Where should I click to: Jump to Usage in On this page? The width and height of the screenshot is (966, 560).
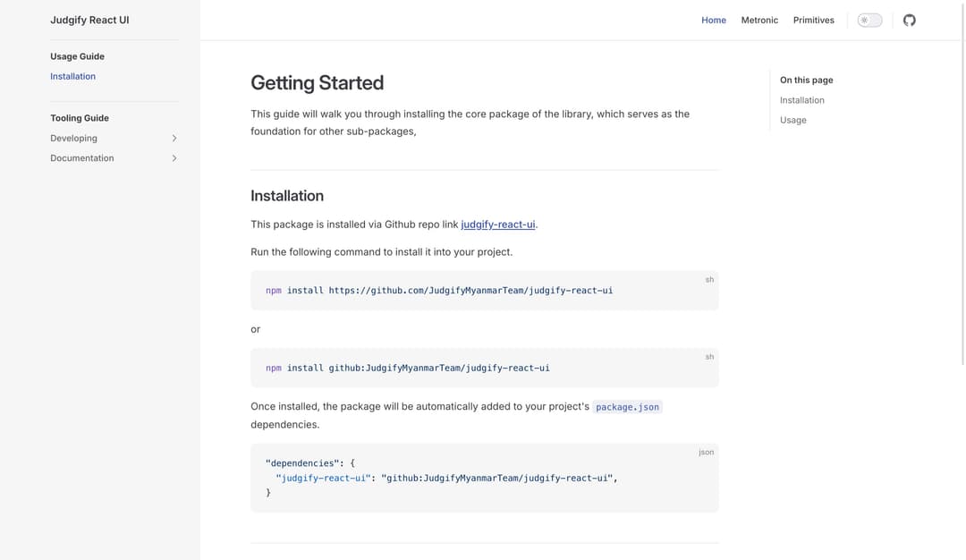[792, 120]
